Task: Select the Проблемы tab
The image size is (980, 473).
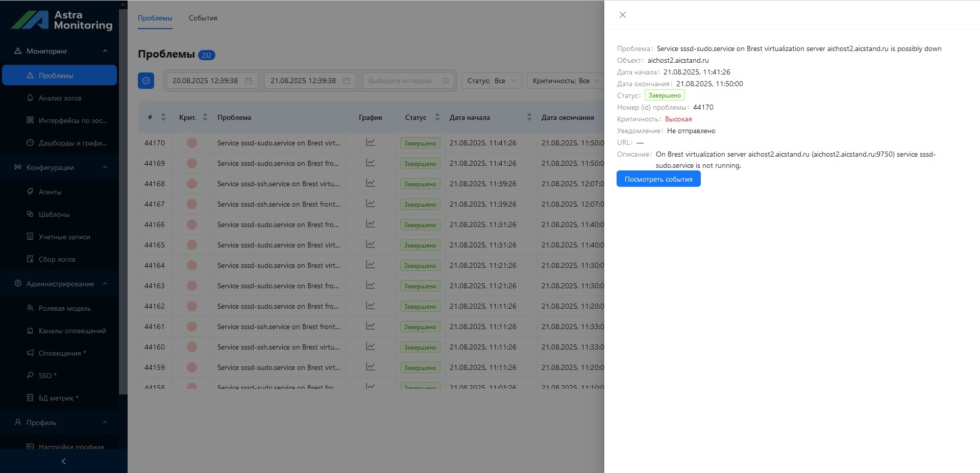Action: tap(155, 18)
